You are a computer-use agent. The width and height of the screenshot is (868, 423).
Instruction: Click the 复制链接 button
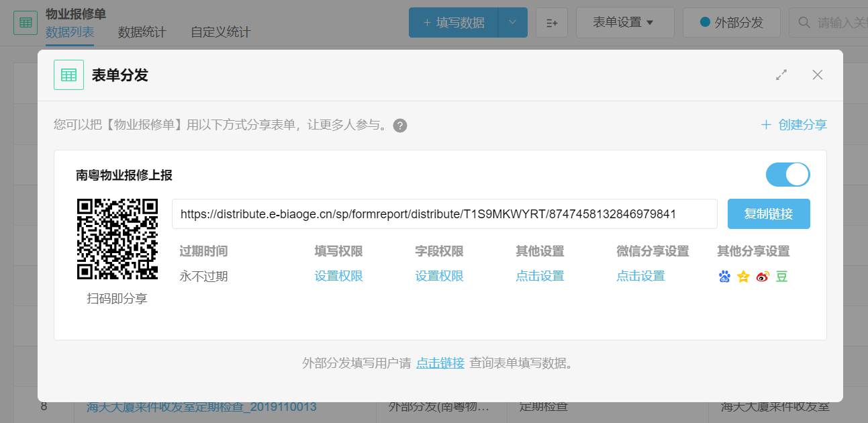[769, 214]
